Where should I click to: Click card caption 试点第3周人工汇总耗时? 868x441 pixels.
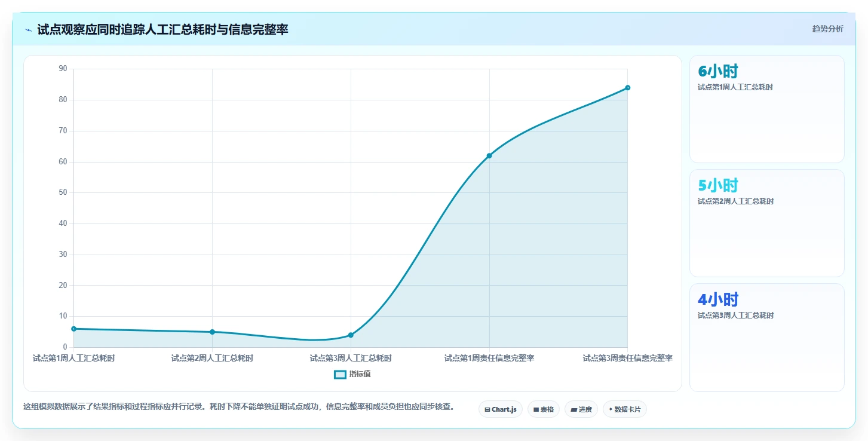pyautogui.click(x=735, y=316)
